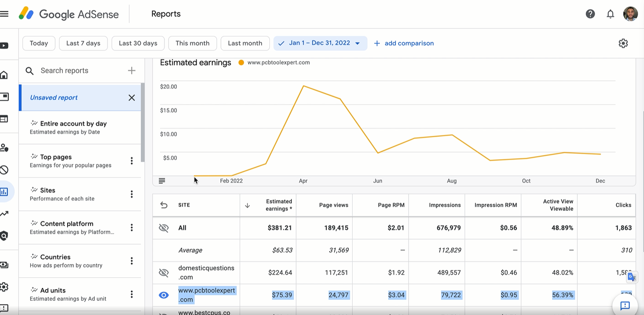
Task: Open Content platform report options menu
Action: 132,228
